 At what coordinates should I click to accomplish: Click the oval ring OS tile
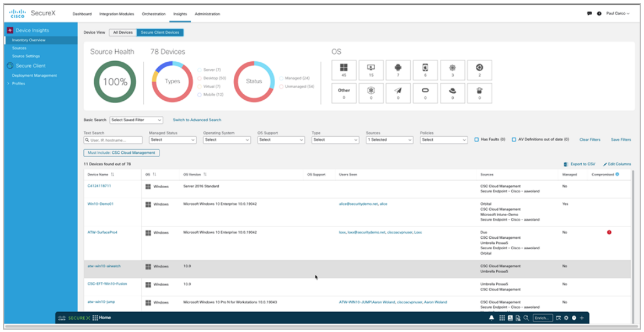point(425,93)
